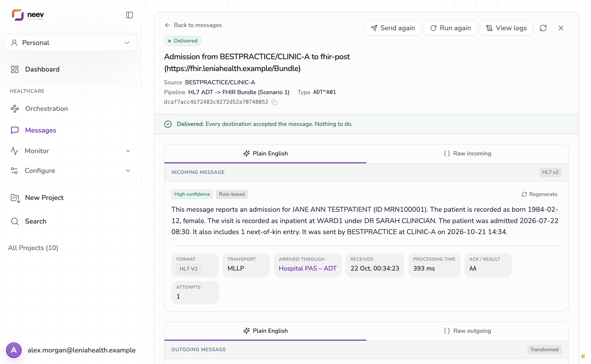Image resolution: width=591 pixels, height=364 pixels.
Task: Click the MLLP transport value
Action: click(x=236, y=268)
